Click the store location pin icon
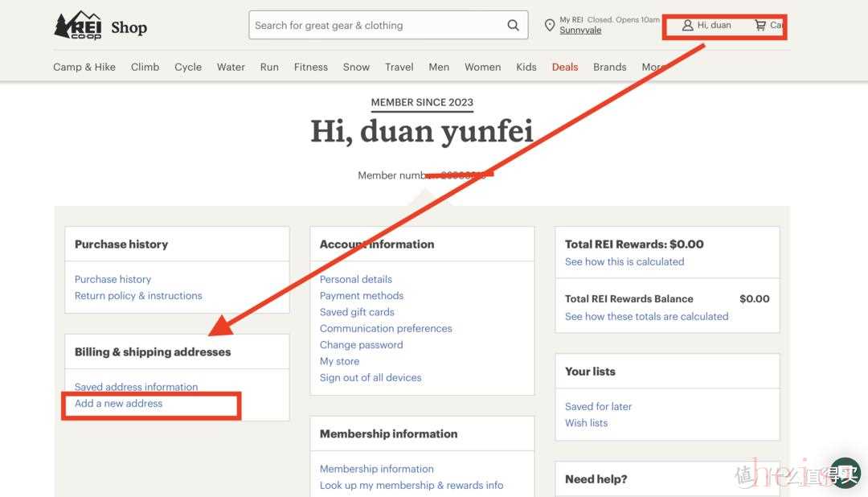The image size is (868, 497). (549, 26)
